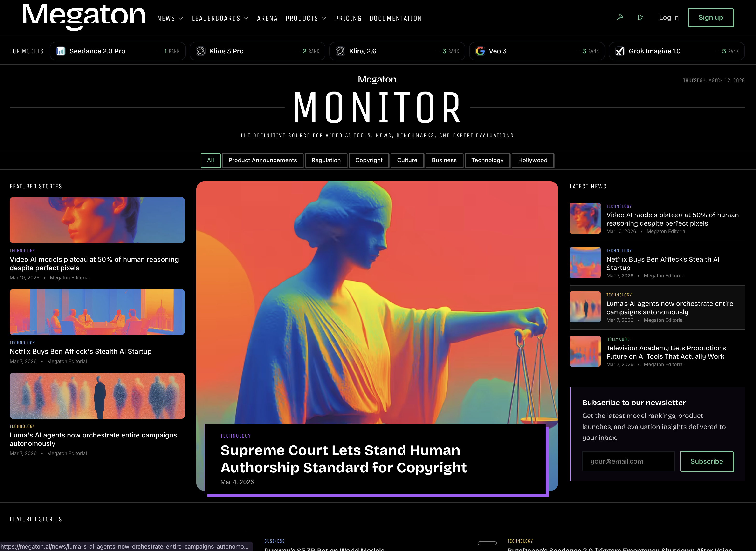
Task: Expand the News dropdown menu
Action: point(170,18)
